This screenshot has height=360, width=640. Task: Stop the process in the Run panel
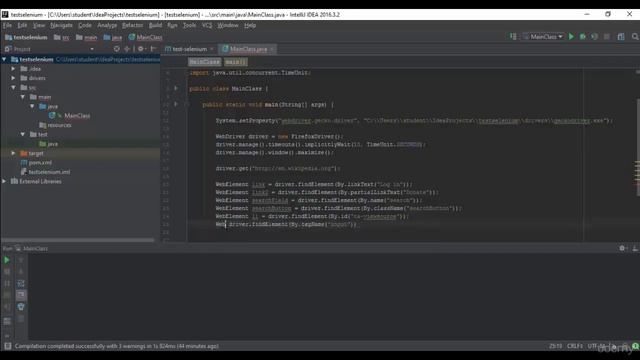[x=7, y=271]
